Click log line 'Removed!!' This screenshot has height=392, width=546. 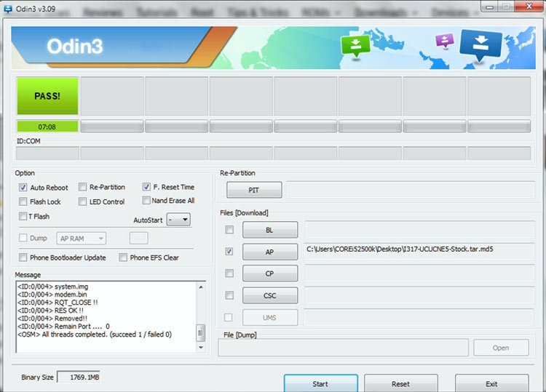[x=52, y=319]
